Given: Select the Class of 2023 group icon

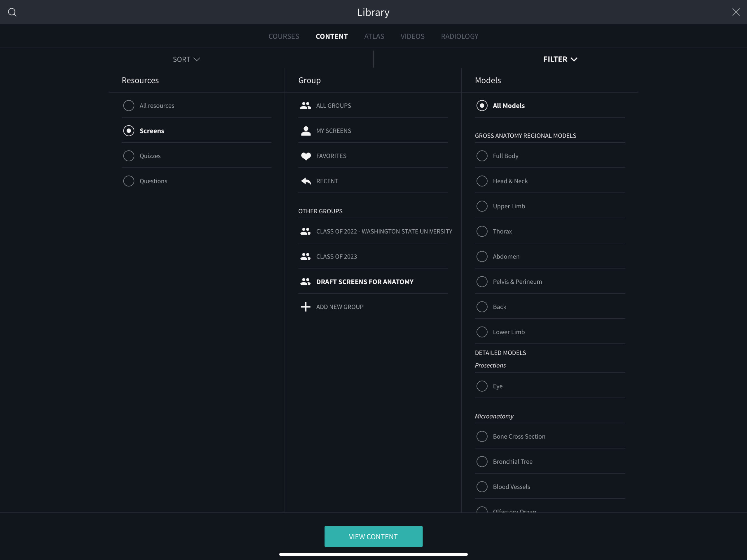Looking at the screenshot, I should (x=305, y=257).
